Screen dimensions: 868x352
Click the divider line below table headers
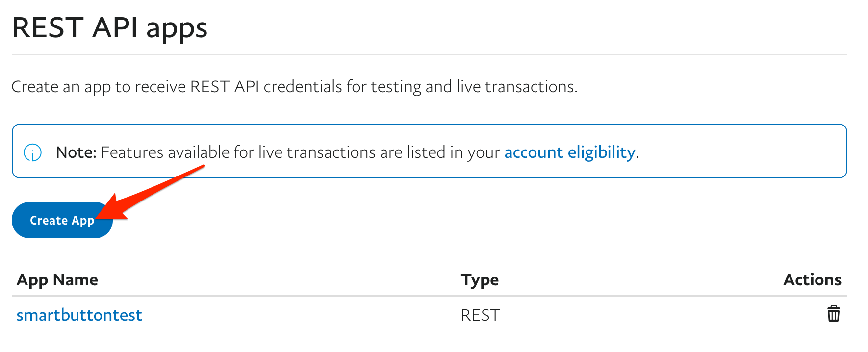[429, 296]
